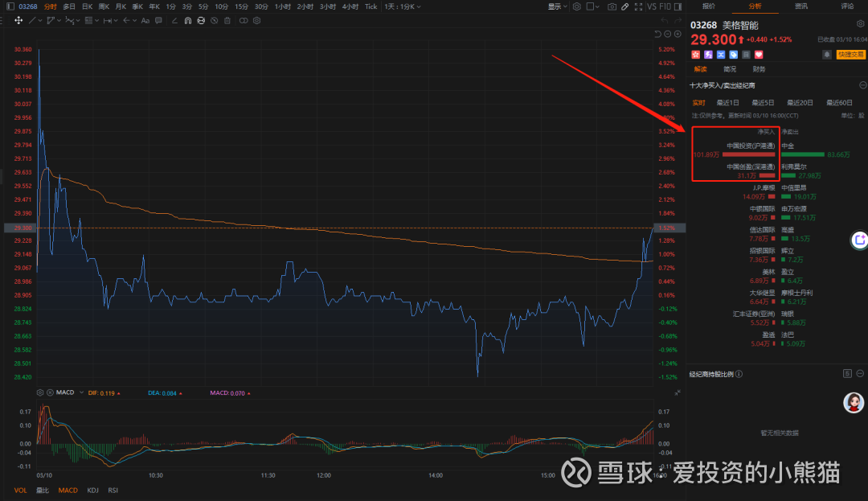Reset chart zoom with rotate arrow
The height and width of the screenshot is (501, 868).
657,35
